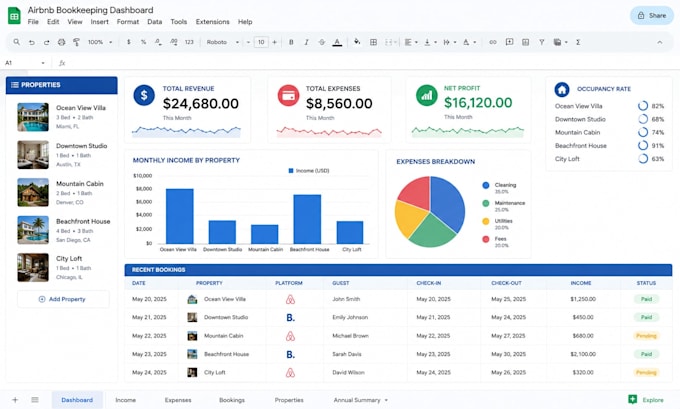Decrease decimal places

[158, 42]
